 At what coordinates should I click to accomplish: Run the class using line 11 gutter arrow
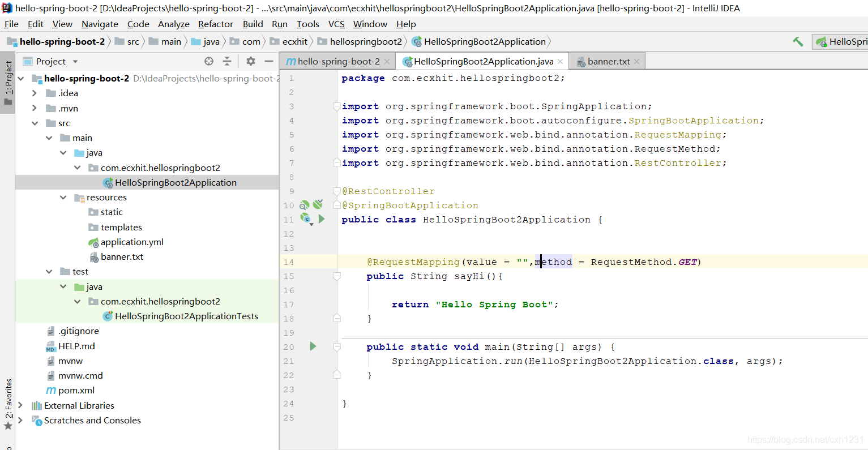[322, 219]
